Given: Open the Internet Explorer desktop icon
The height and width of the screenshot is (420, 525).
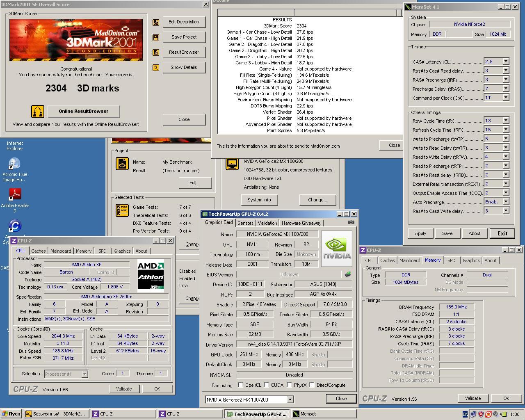Looking at the screenshot, I should click(x=15, y=146).
